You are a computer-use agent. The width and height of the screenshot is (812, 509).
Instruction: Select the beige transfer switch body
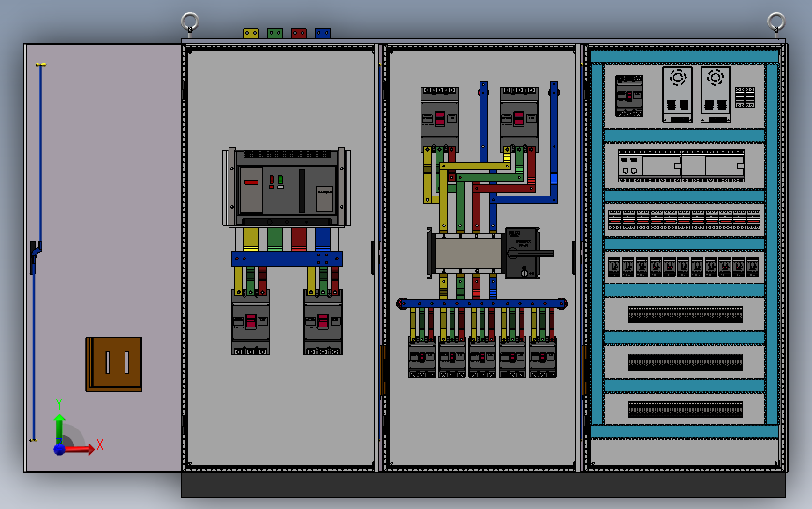click(467, 253)
